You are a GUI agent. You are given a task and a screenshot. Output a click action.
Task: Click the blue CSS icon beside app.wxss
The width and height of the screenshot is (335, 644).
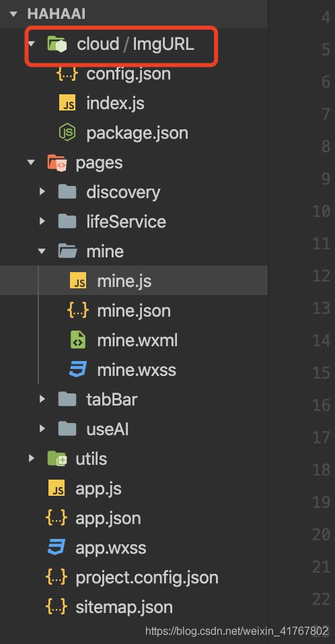57,547
